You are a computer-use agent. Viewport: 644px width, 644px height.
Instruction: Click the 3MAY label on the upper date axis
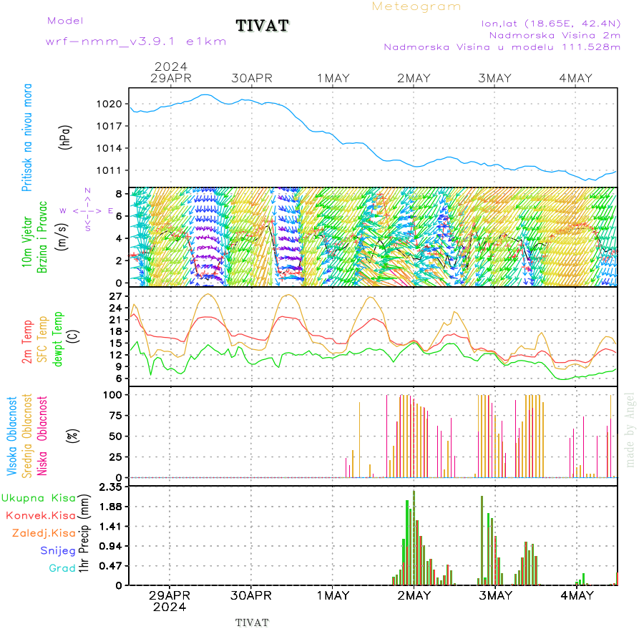[x=495, y=78]
